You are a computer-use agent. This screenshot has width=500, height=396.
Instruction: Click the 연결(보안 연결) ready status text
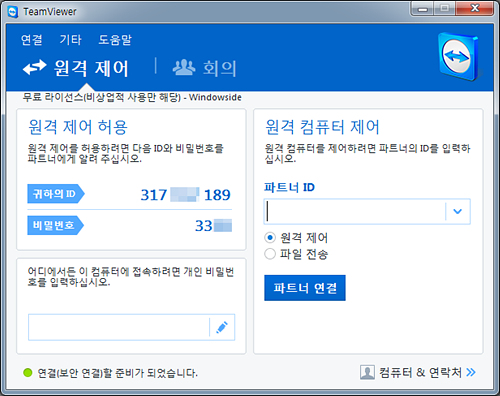(x=117, y=373)
